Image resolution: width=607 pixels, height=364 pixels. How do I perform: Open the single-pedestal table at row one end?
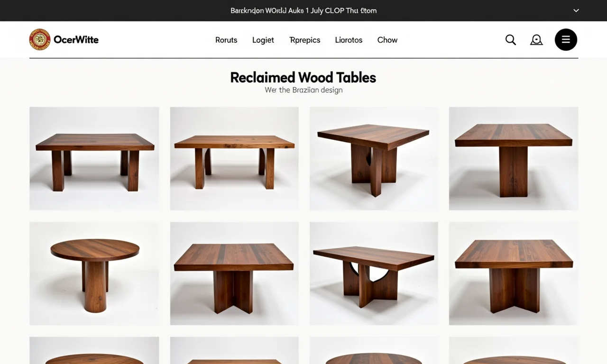tap(514, 158)
